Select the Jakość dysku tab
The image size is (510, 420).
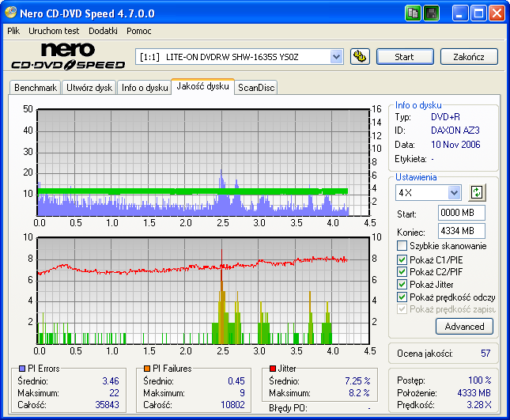coord(202,86)
